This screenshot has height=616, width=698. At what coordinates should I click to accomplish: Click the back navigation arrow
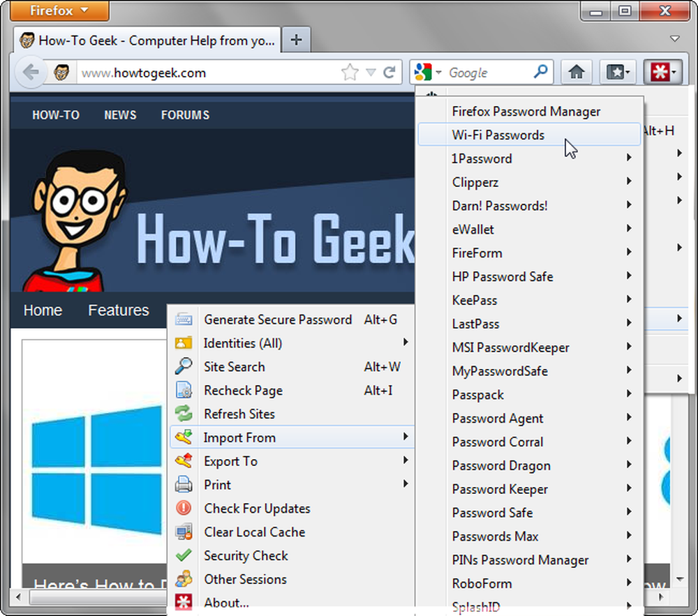point(30,72)
